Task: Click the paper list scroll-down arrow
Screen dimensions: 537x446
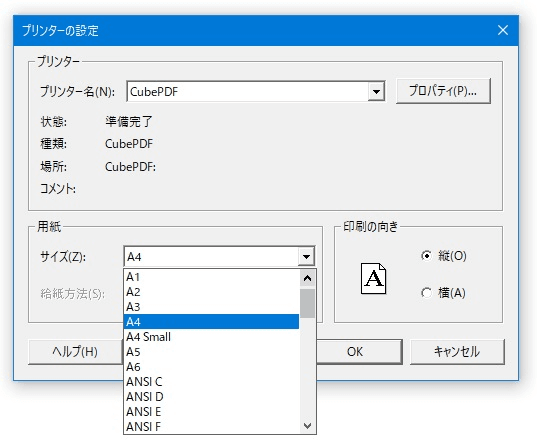Action: [x=307, y=426]
